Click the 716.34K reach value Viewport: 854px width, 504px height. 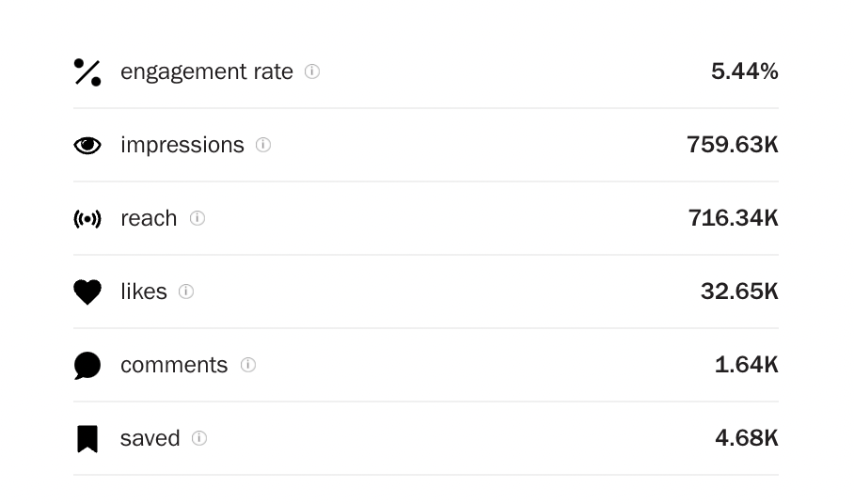coord(734,218)
